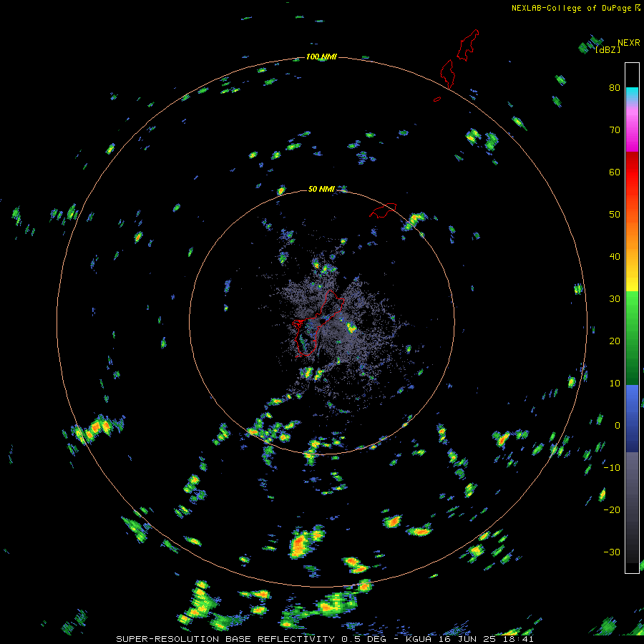The image size is (644, 644).
Task: Click the dBZ unit label above the color scale
Action: click(608, 49)
